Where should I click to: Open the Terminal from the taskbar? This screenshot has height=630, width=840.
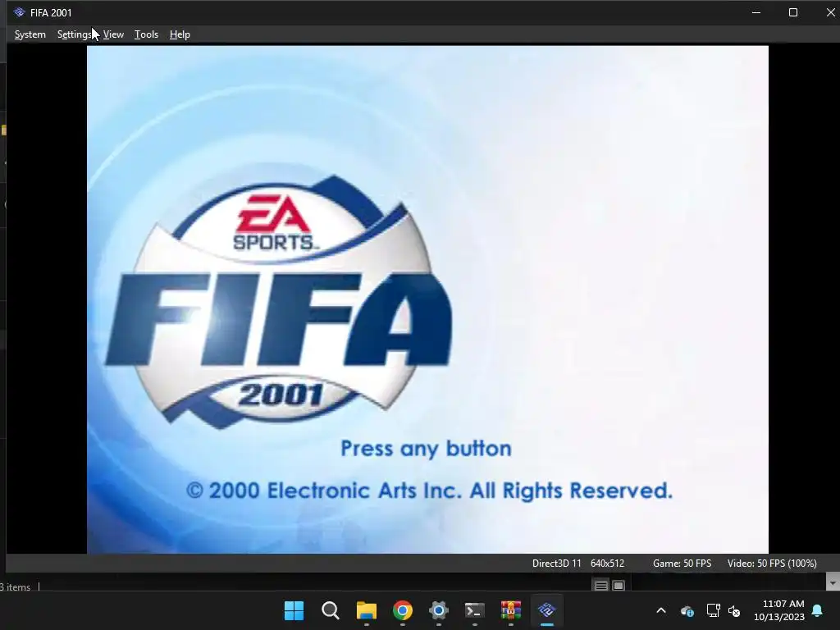click(x=474, y=610)
